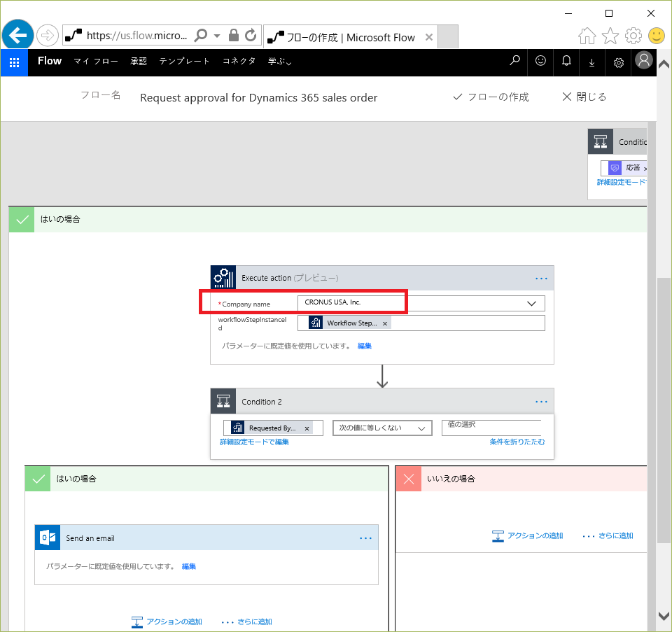Open the browser home icon
This screenshot has width=672, height=632.
coord(587,36)
